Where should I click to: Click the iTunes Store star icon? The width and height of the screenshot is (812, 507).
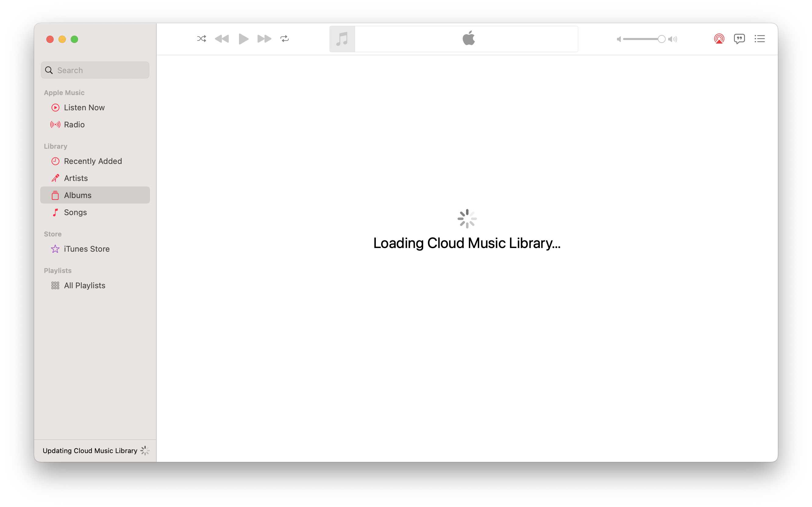click(55, 249)
